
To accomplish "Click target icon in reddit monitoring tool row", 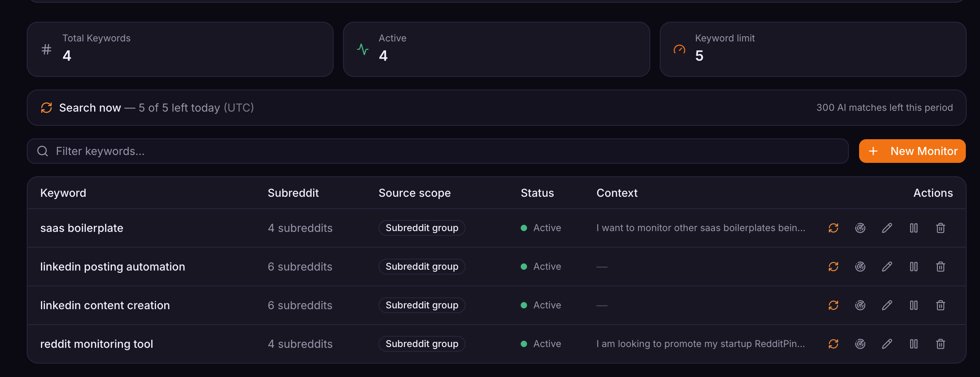I will point(860,344).
